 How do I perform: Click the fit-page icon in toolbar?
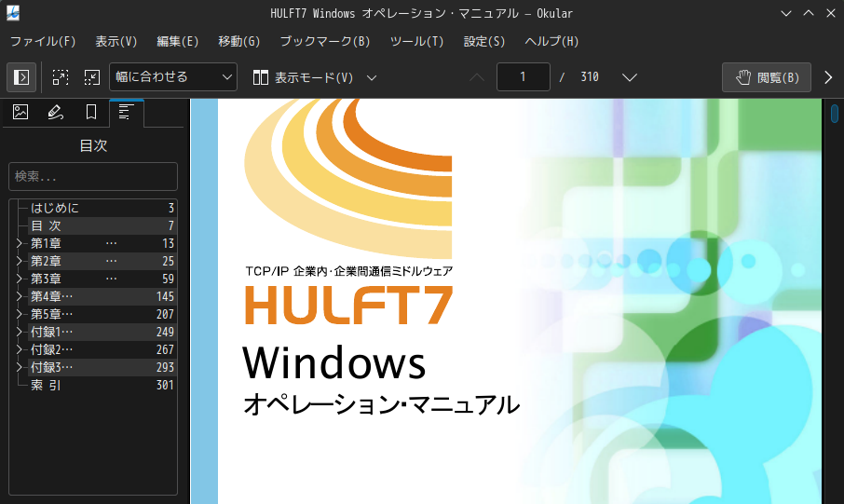coord(92,77)
